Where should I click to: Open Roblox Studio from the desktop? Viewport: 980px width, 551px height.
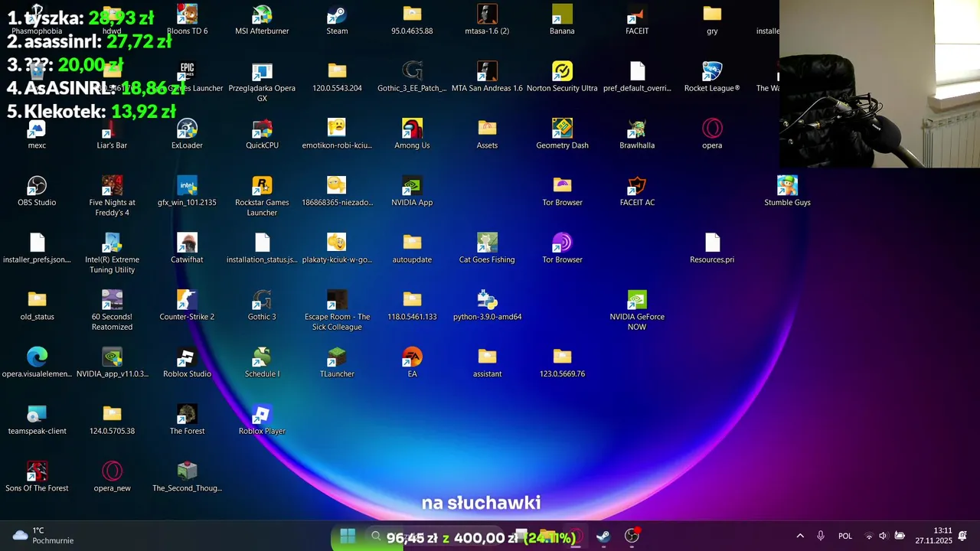(187, 363)
